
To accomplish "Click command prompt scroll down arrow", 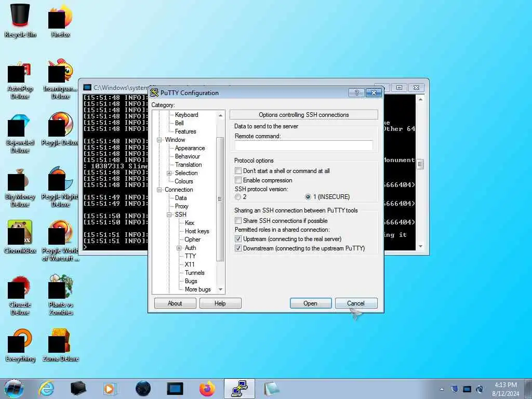I will [x=420, y=246].
